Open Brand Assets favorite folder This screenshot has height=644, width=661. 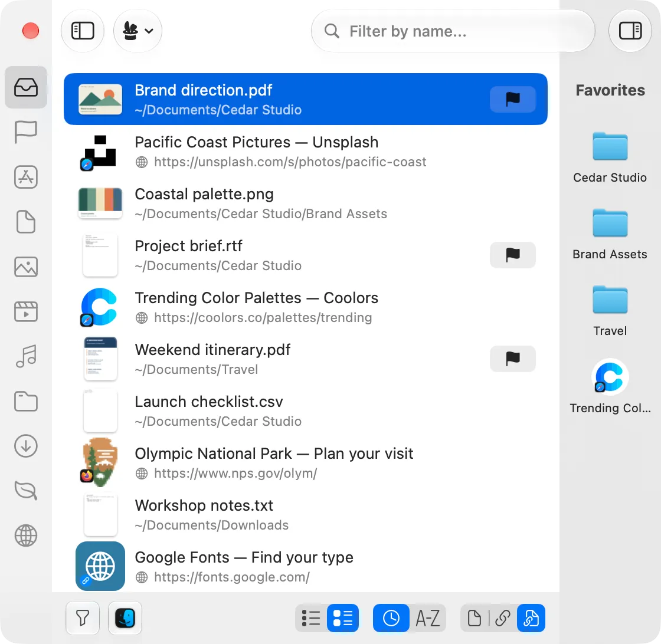tap(610, 234)
